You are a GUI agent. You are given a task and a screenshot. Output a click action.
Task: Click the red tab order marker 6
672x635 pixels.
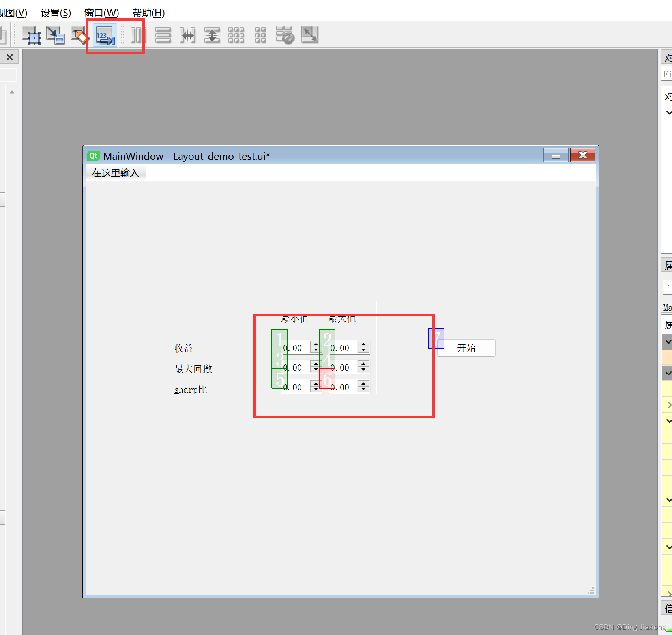click(327, 379)
